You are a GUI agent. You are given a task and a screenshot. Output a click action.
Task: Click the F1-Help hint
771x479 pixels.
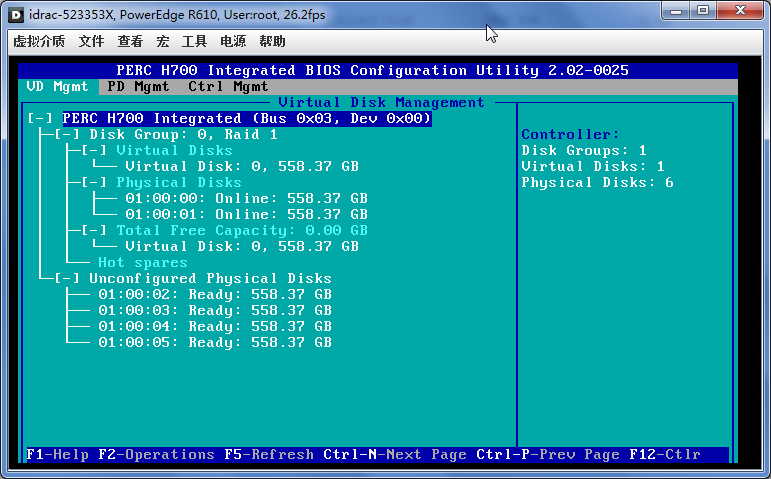click(58, 454)
